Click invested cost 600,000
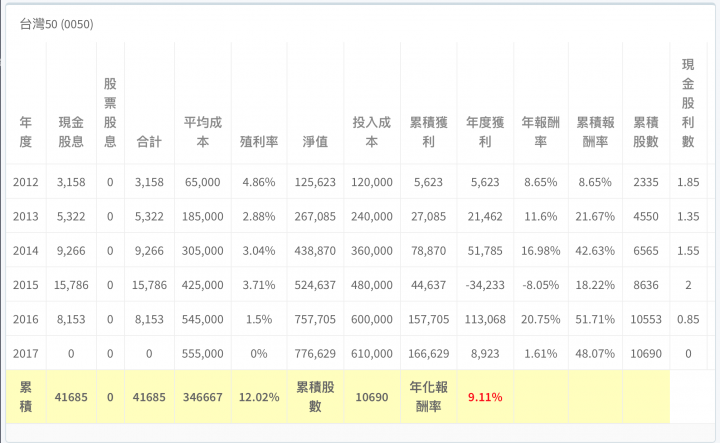Viewport: 720px width, 443px height. point(372,319)
